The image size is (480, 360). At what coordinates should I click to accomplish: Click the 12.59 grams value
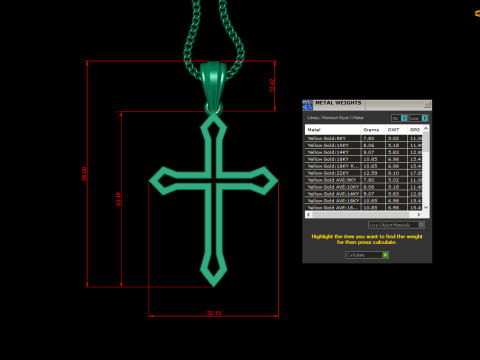[x=370, y=173]
